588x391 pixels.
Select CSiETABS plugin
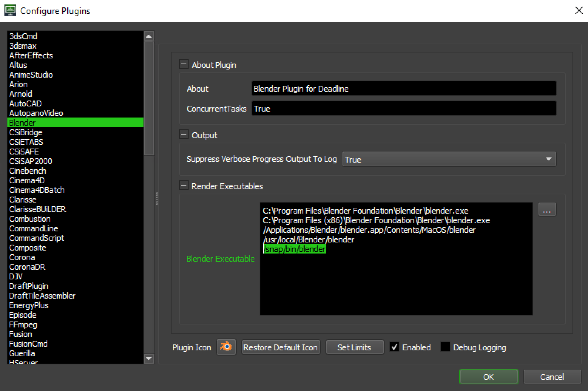[75, 142]
